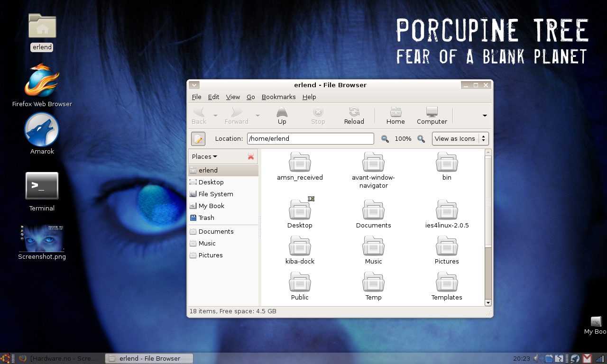Open the Gmail notifier tray icon
The image size is (607, 364).
pos(587,359)
